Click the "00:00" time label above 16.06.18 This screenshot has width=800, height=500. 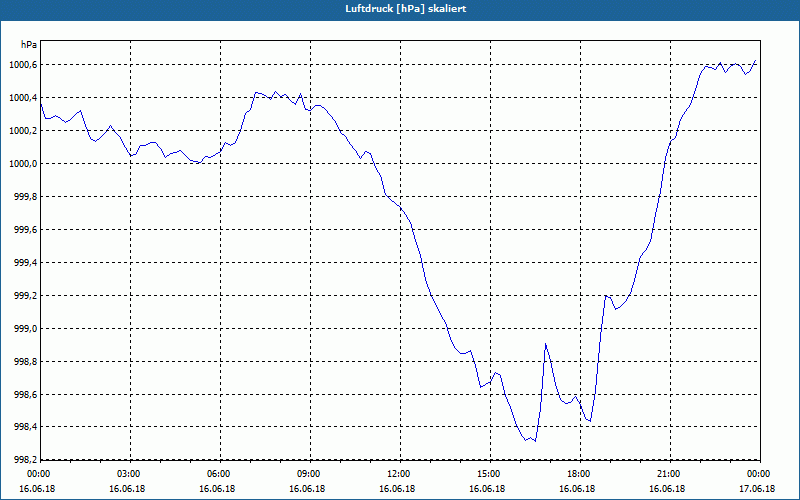(37, 474)
